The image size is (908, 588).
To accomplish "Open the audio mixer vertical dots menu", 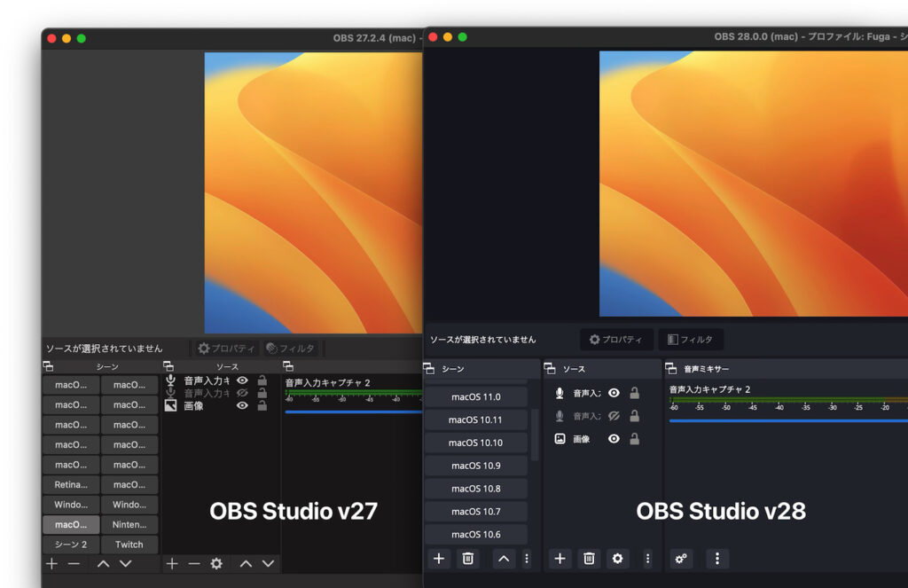I will [717, 559].
